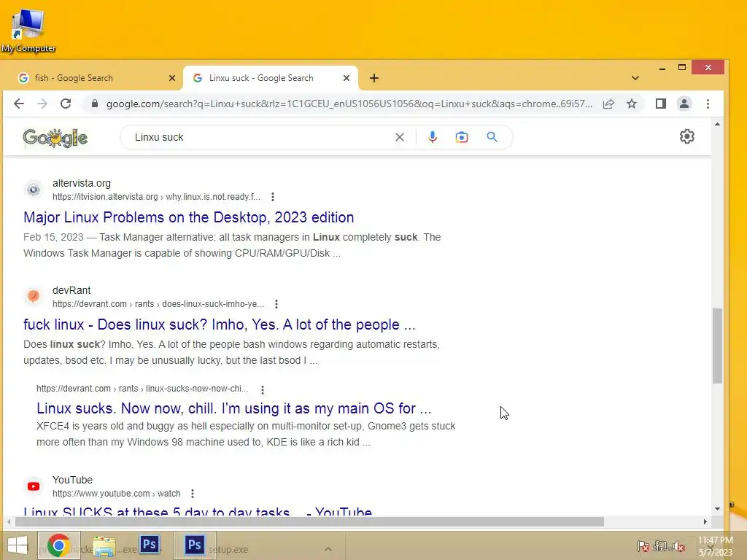Screen dimensions: 747x560
Task: Click horizontal scroll left arrow
Action: click(9, 522)
